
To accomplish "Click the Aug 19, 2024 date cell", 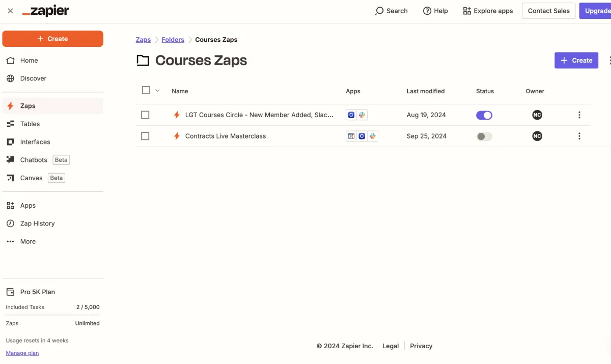I will pyautogui.click(x=426, y=115).
